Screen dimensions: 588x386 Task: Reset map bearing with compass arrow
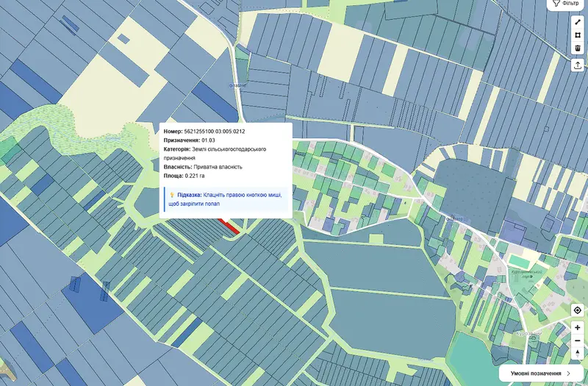pyautogui.click(x=578, y=354)
